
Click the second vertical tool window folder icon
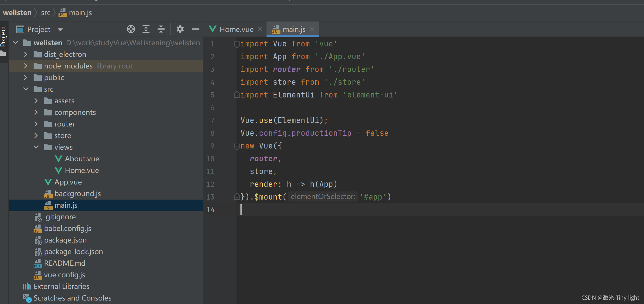tap(3, 53)
